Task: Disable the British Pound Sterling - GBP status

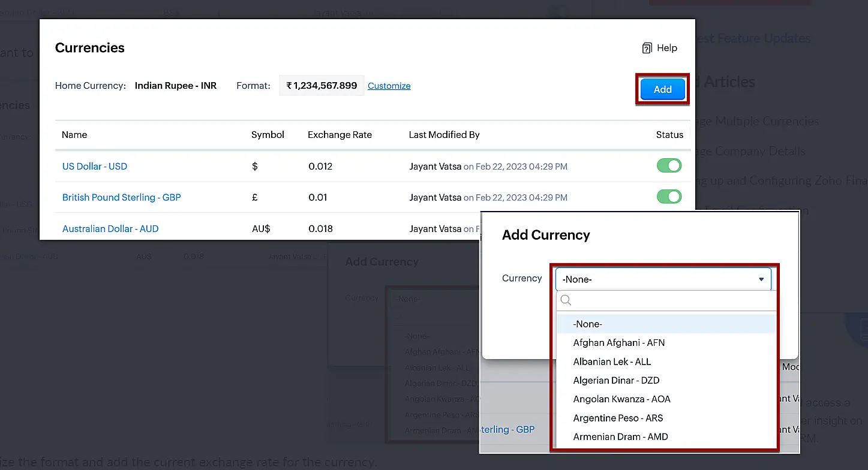Action: tap(669, 197)
